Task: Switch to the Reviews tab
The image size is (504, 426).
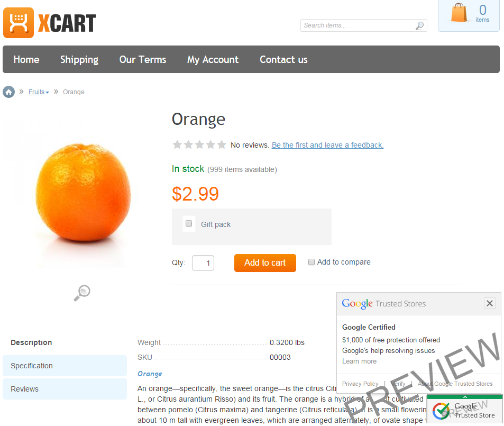Action: point(65,389)
